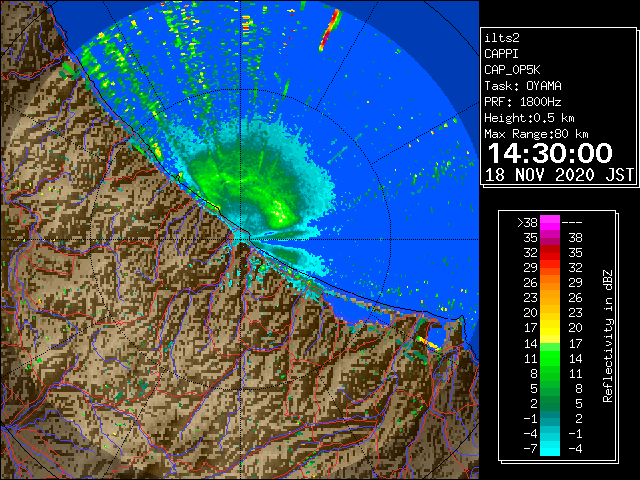Click the 'CAPPI' product label
This screenshot has height=480, width=640.
tap(501, 54)
